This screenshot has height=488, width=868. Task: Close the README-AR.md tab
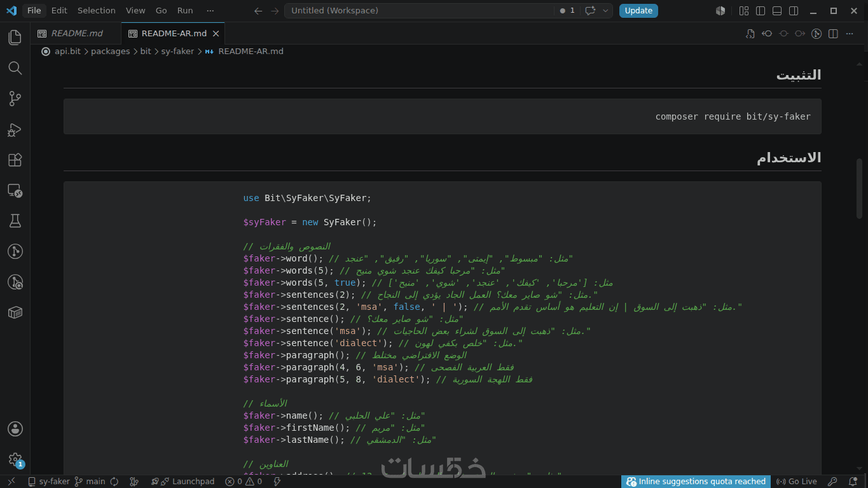[216, 34]
